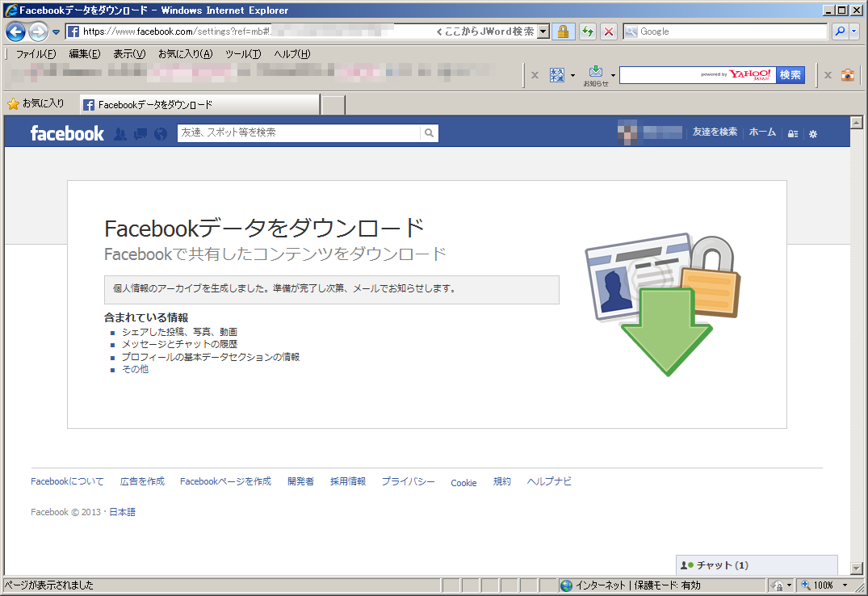Screen dimensions: 868x596
Task: Open the 広告を作成 footer link
Action: pyautogui.click(x=142, y=481)
